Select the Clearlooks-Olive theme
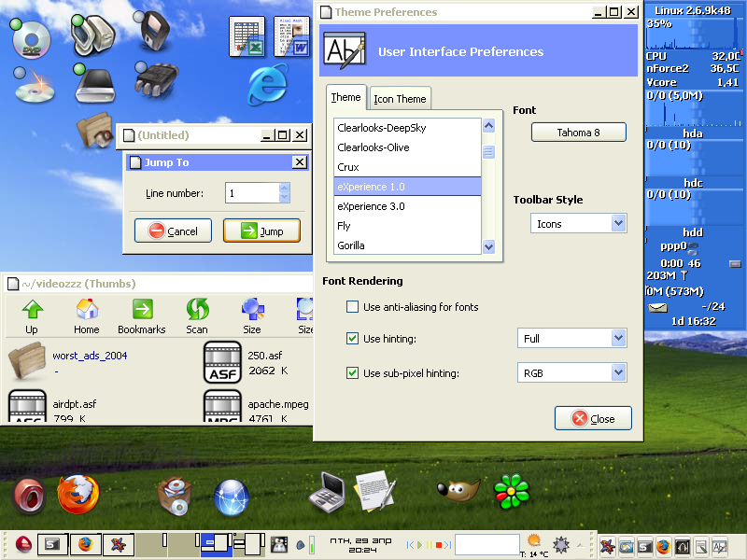 click(407, 147)
